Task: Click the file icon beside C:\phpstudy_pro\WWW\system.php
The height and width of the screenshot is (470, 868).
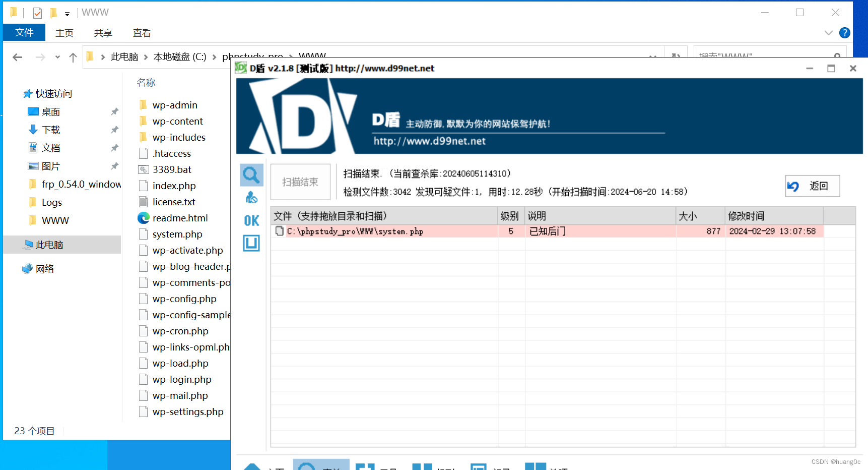Action: click(x=279, y=231)
